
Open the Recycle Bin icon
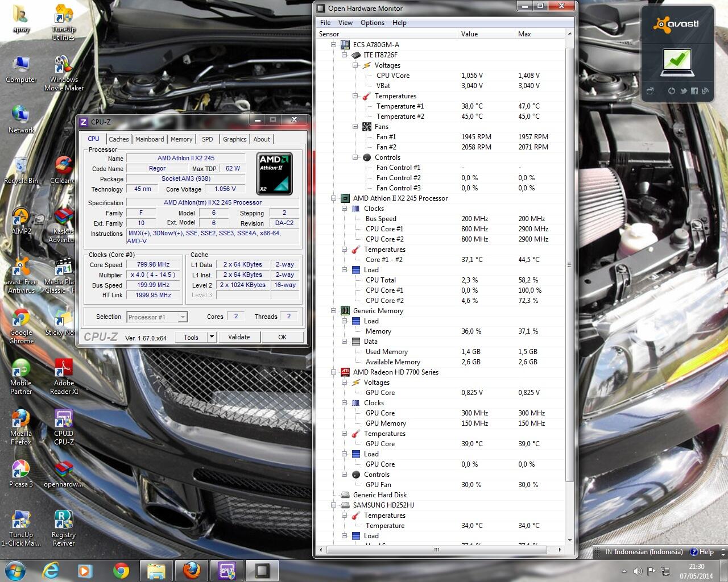[21, 171]
